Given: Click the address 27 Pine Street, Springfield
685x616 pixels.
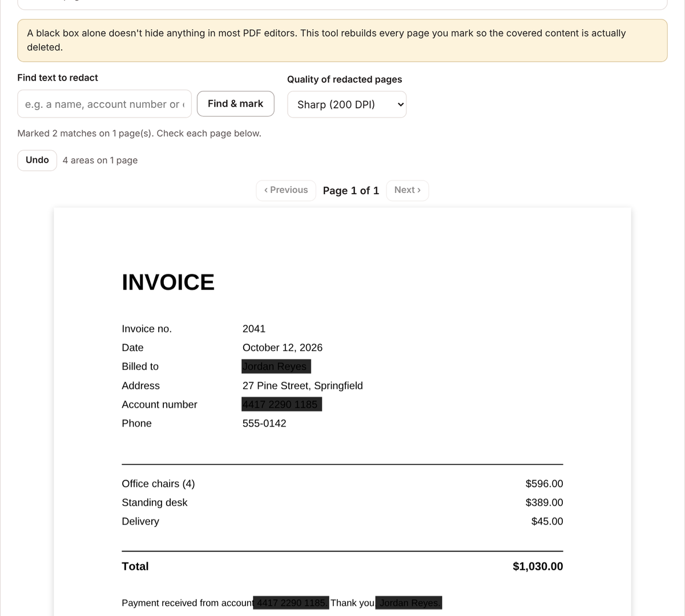Looking at the screenshot, I should (303, 386).
